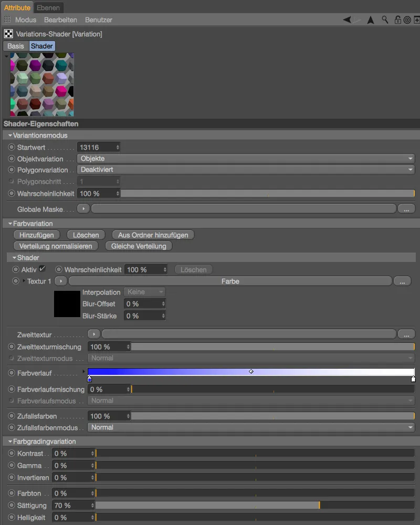Click the keyframe circle next to Sättigung

pos(10,505)
